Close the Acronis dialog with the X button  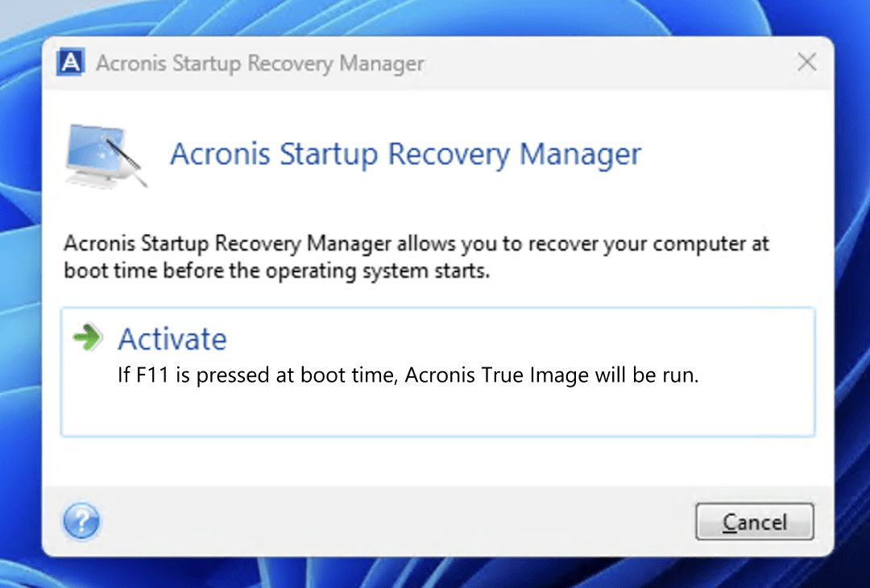806,63
